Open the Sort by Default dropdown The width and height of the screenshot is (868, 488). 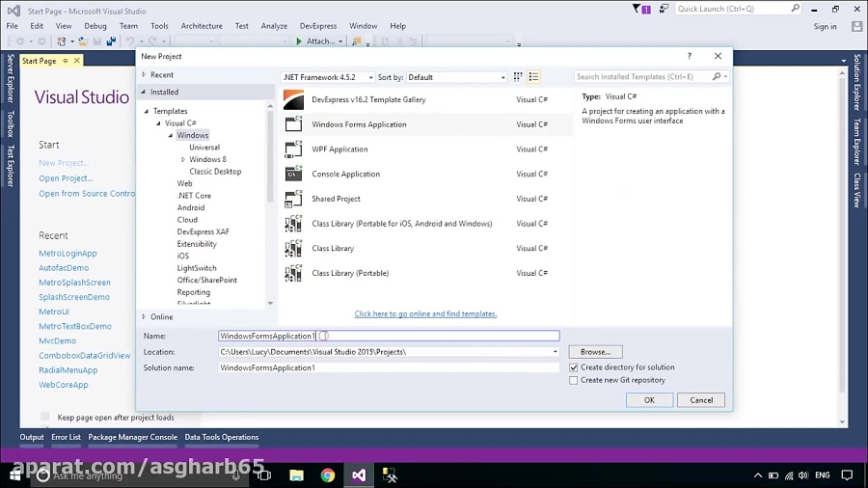(455, 77)
